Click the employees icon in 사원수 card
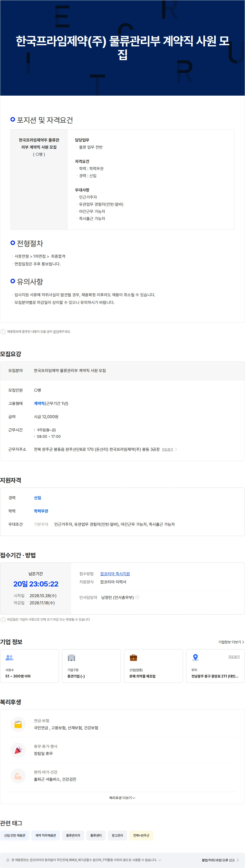This screenshot has height=868, width=245. click(x=9, y=657)
